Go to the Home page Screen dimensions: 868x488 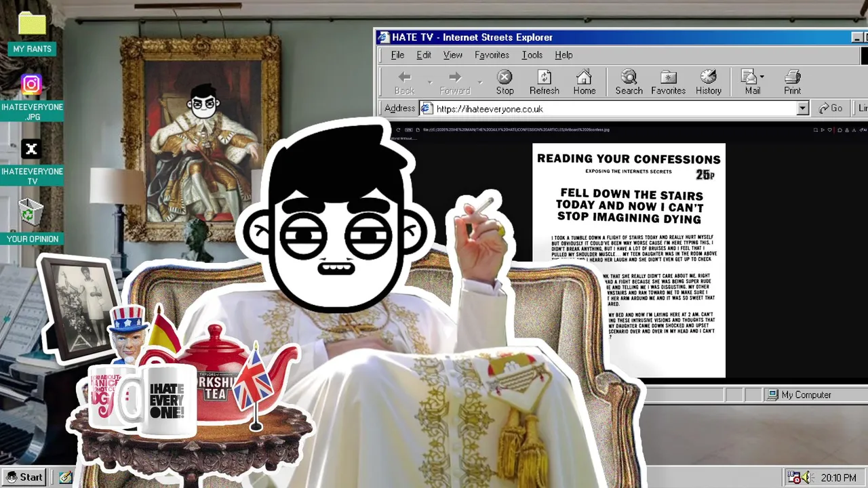click(584, 83)
